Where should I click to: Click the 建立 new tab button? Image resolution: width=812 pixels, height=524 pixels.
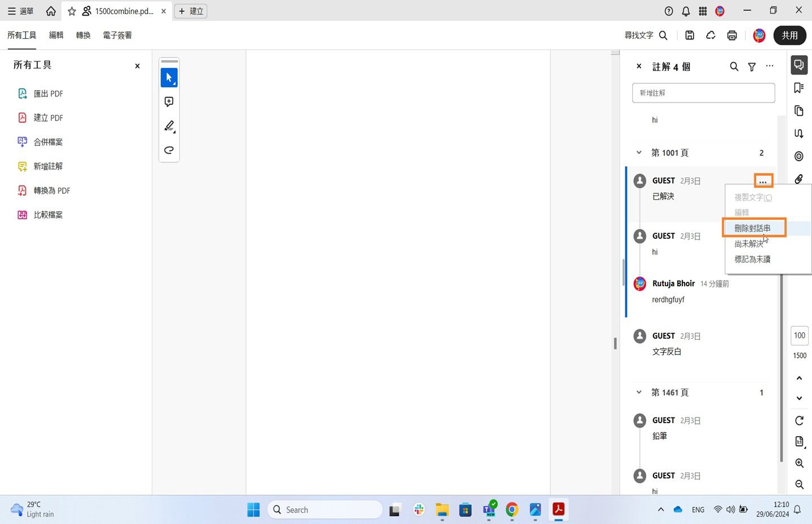pyautogui.click(x=191, y=11)
